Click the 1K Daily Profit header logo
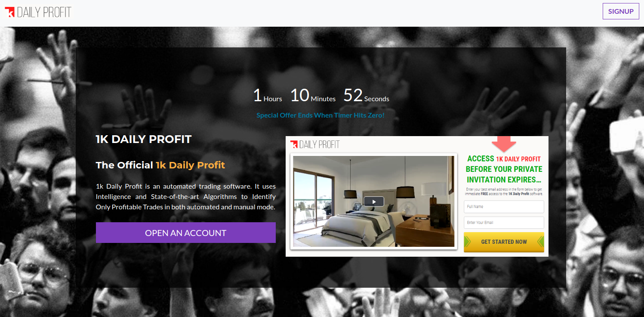This screenshot has width=644, height=317. (38, 12)
